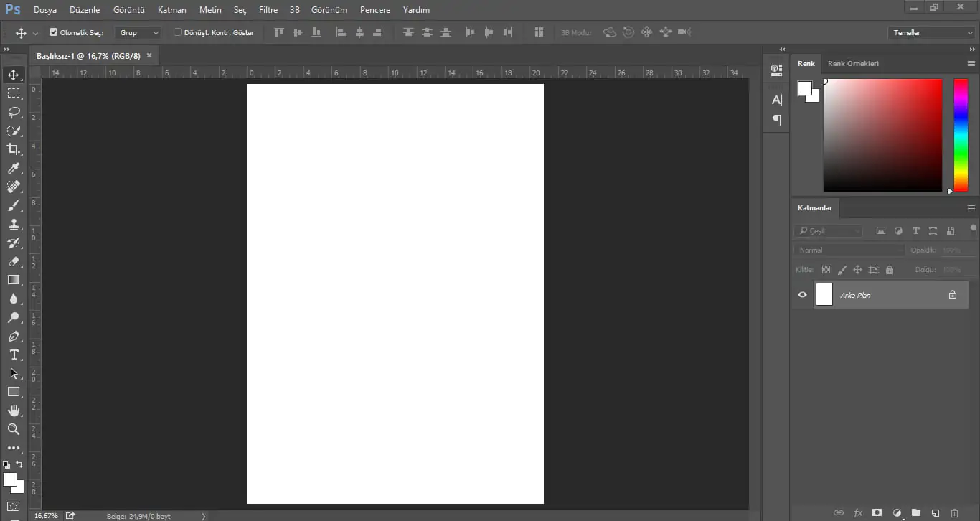Select the Hand tool
This screenshot has width=980, height=521.
pyautogui.click(x=14, y=410)
